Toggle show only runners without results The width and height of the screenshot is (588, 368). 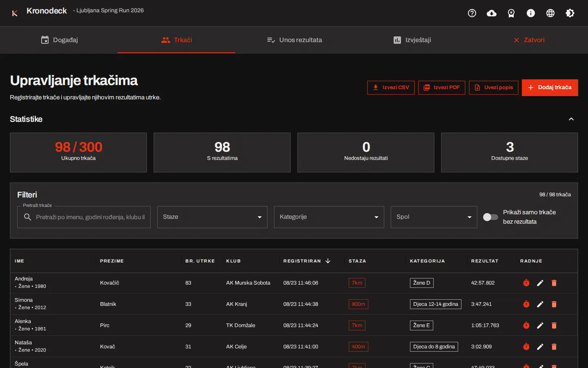click(x=490, y=217)
